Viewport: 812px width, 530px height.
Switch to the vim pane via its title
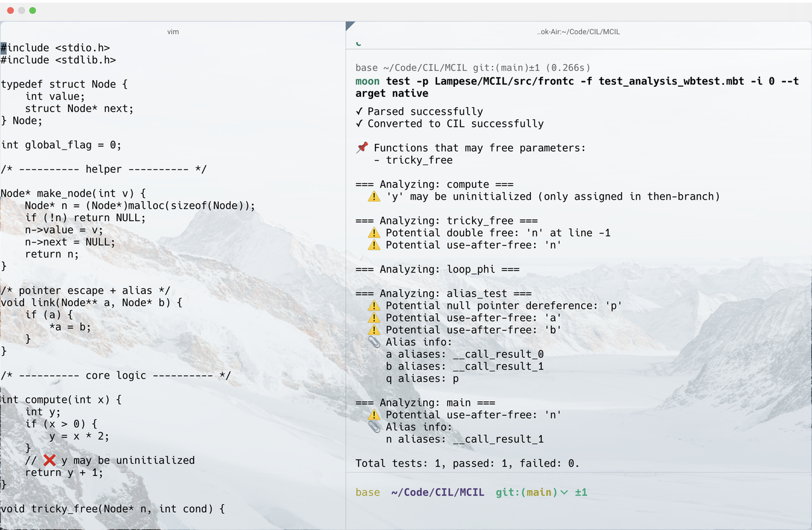point(173,31)
